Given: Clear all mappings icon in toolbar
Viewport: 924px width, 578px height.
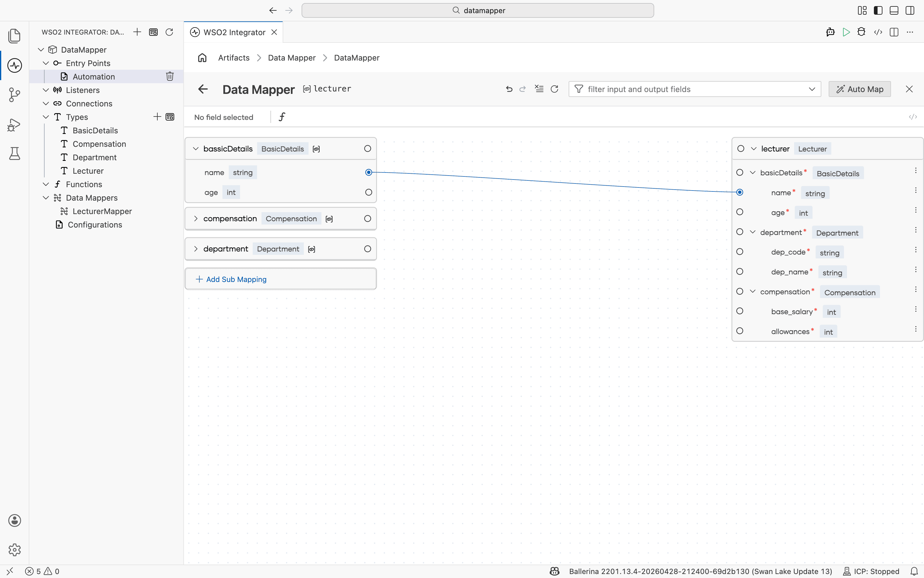Looking at the screenshot, I should 539,89.
